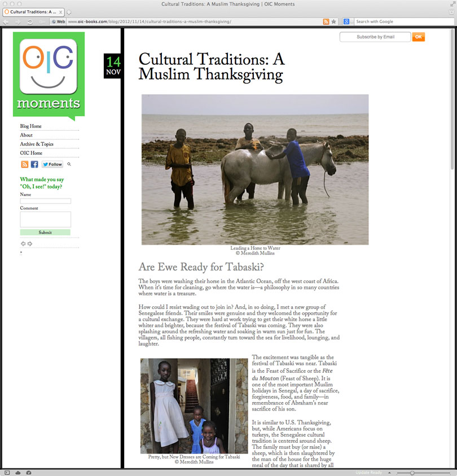Screen dimensions: 457x476
Task: Open the Archive & Topics menu link
Action: point(37,144)
